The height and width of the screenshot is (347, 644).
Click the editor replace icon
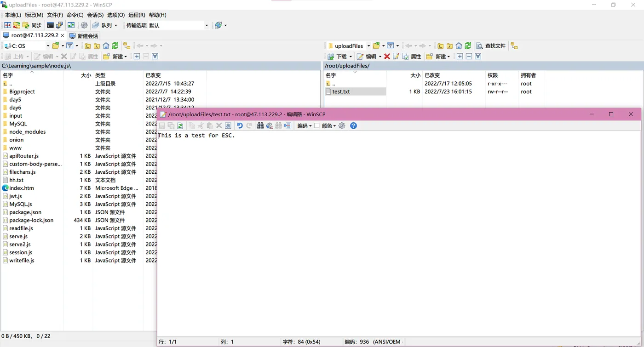(x=270, y=125)
